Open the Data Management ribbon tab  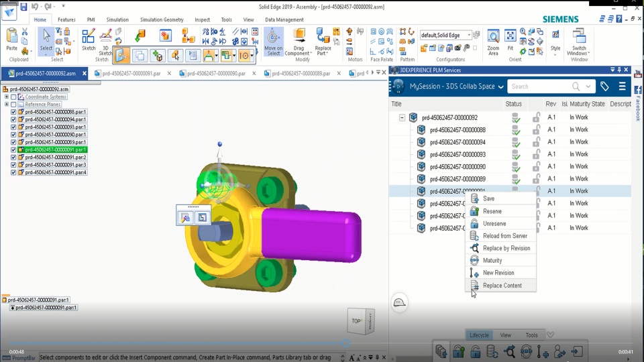[284, 19]
